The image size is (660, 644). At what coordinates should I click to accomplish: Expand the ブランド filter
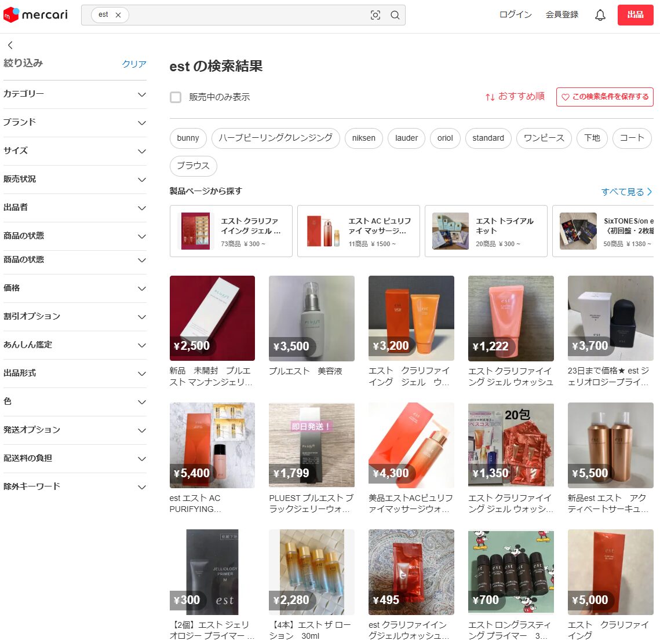tap(75, 123)
